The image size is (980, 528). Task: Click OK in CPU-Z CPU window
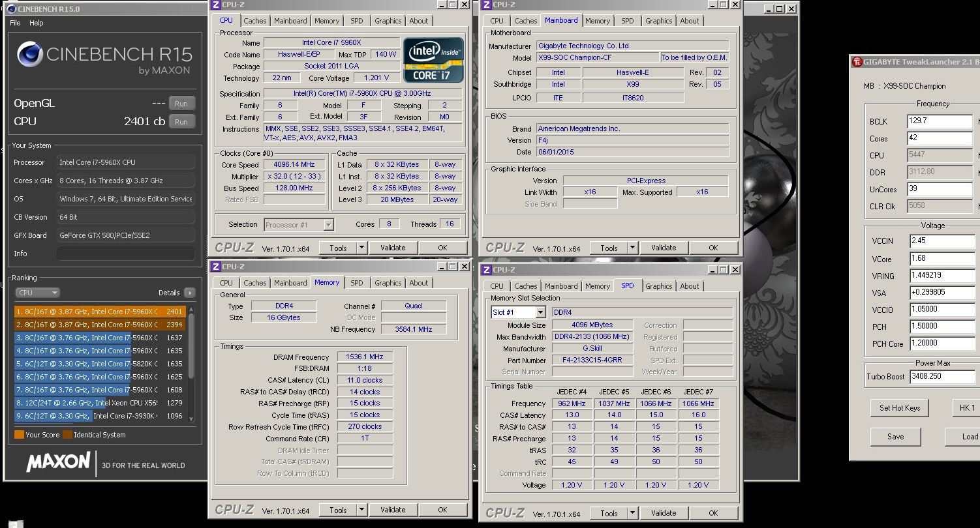[x=442, y=248]
